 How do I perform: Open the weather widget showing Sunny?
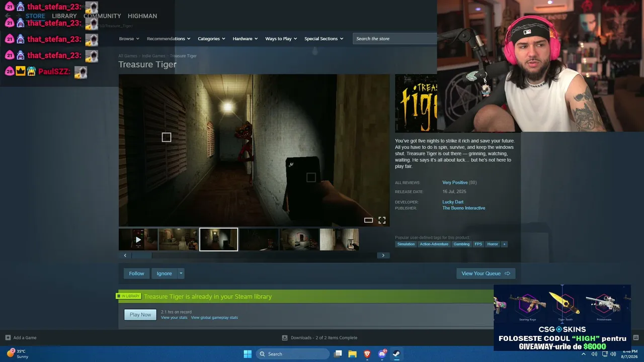[x=18, y=354]
